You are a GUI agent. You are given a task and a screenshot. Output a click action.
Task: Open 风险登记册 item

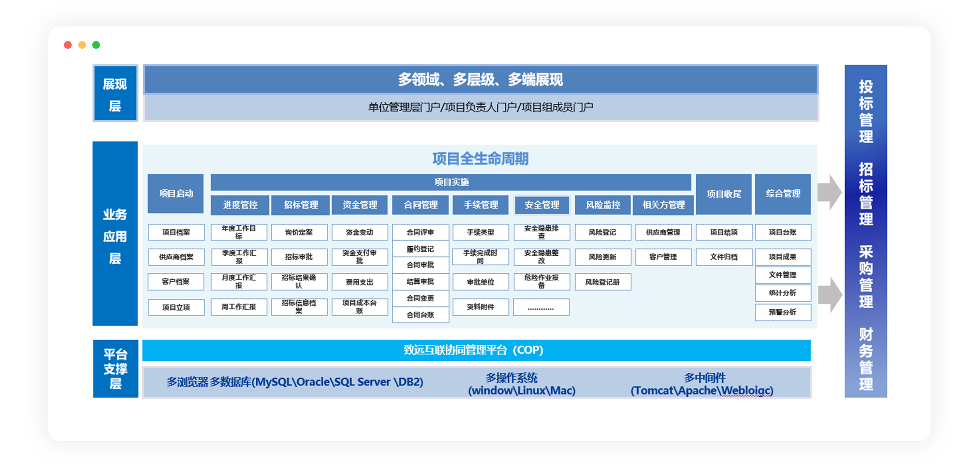point(603,282)
